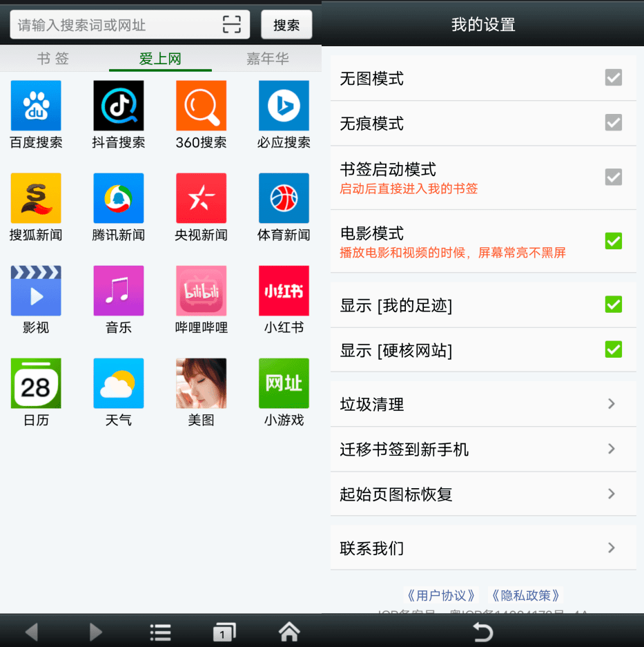Select the 嘉年华 tab
The height and width of the screenshot is (647, 644).
coord(267,59)
